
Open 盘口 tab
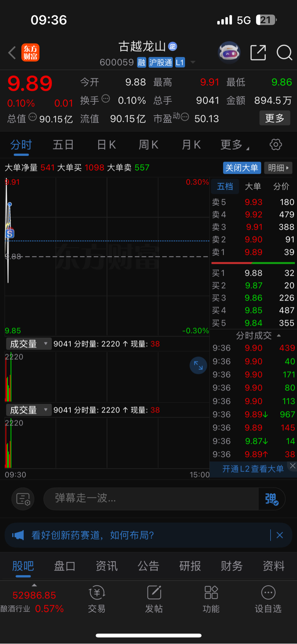coord(65,566)
